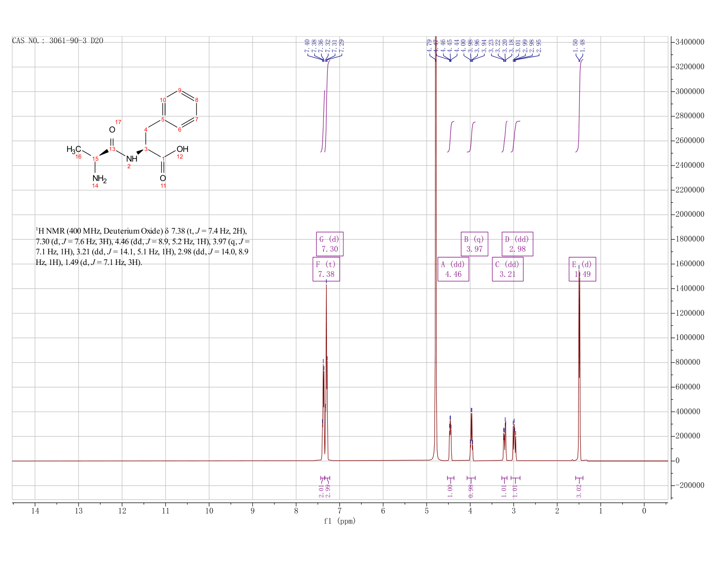Select multiplet label C (dd) 3.21
Image resolution: width=728 pixels, height=563 pixels.
507,269
